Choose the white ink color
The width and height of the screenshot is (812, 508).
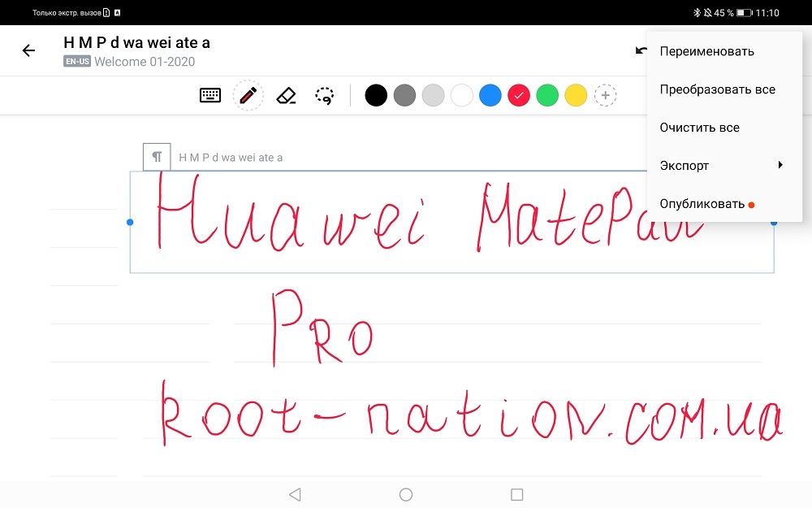point(461,95)
